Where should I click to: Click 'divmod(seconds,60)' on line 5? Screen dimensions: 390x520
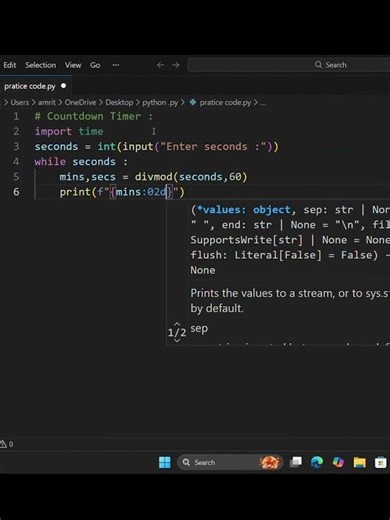pos(191,177)
